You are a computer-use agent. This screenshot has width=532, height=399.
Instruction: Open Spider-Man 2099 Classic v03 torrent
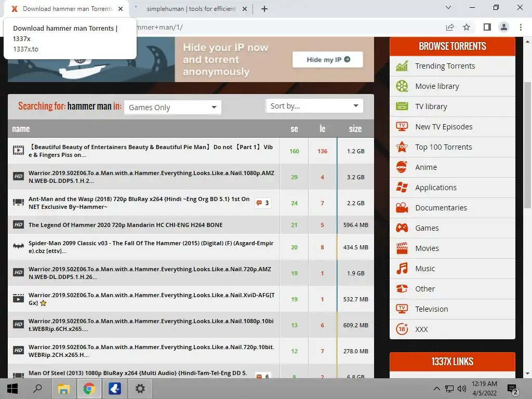pos(151,247)
